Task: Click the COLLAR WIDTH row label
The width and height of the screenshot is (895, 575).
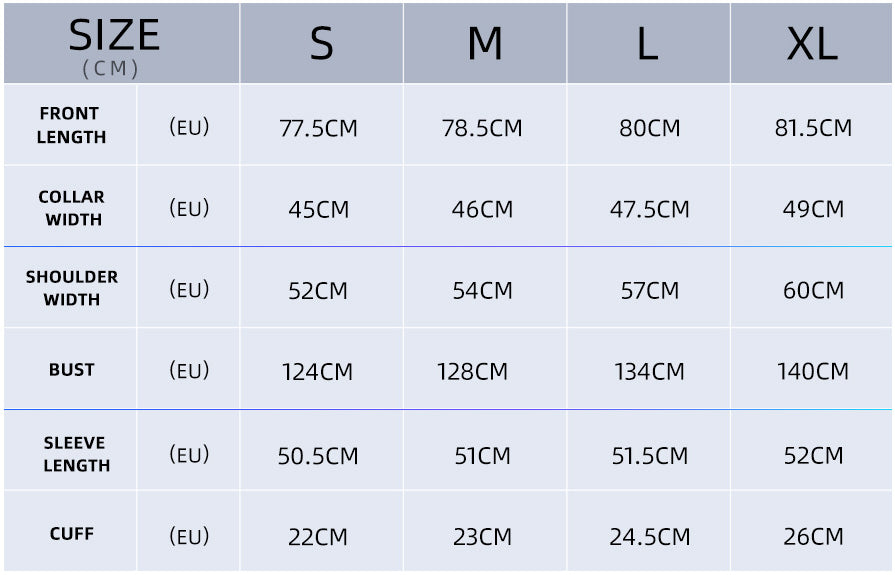Action: point(71,207)
